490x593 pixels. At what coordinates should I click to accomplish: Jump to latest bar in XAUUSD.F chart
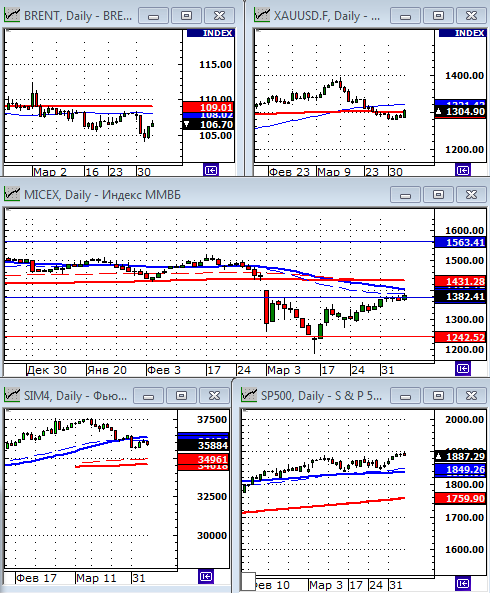463,170
